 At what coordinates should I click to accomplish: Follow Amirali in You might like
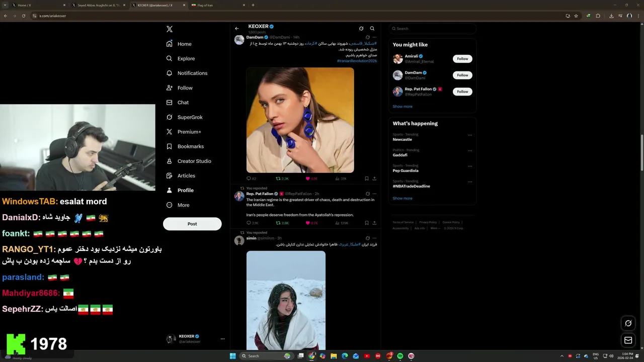pos(462,59)
